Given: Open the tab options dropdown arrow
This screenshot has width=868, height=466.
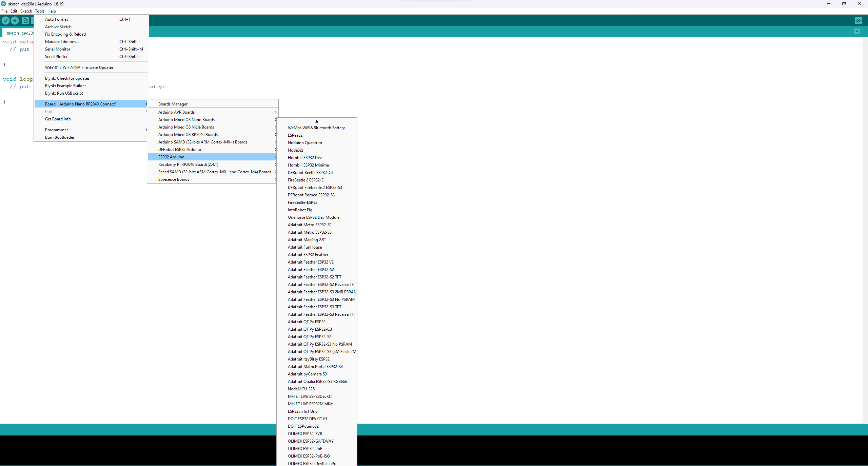Looking at the screenshot, I should click(x=857, y=32).
